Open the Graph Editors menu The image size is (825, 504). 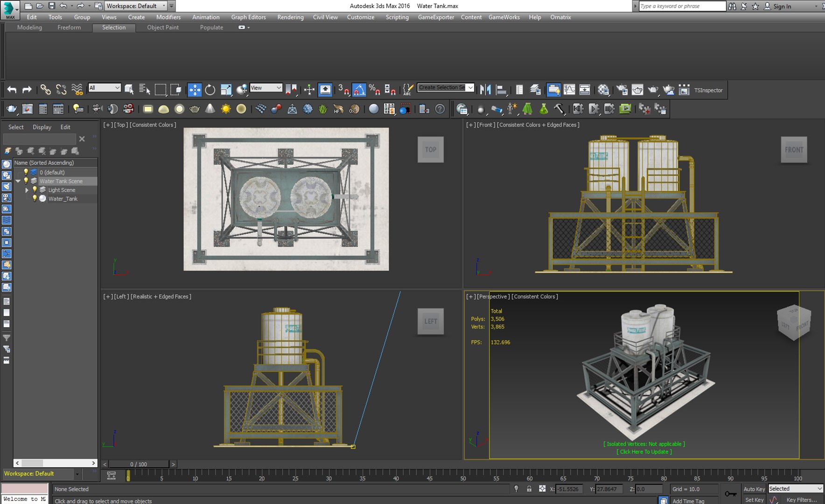(x=248, y=17)
